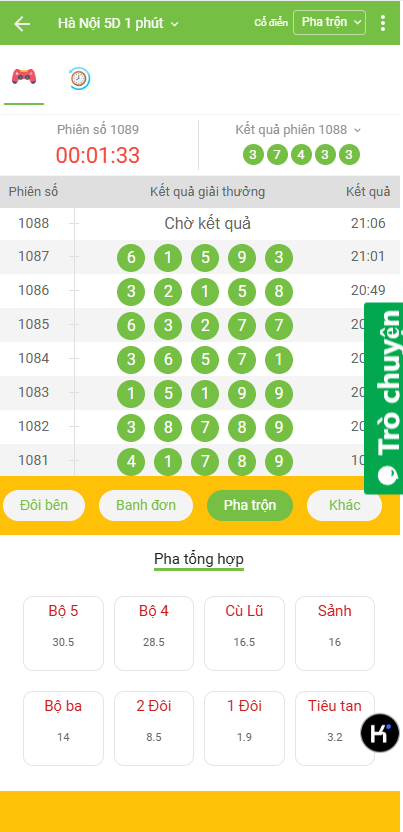Switch to the Banh đơn tab
The height and width of the screenshot is (832, 403).
coord(146,505)
